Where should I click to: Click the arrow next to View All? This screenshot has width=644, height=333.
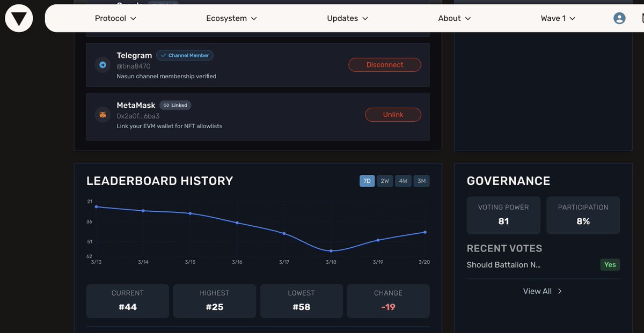(x=560, y=291)
